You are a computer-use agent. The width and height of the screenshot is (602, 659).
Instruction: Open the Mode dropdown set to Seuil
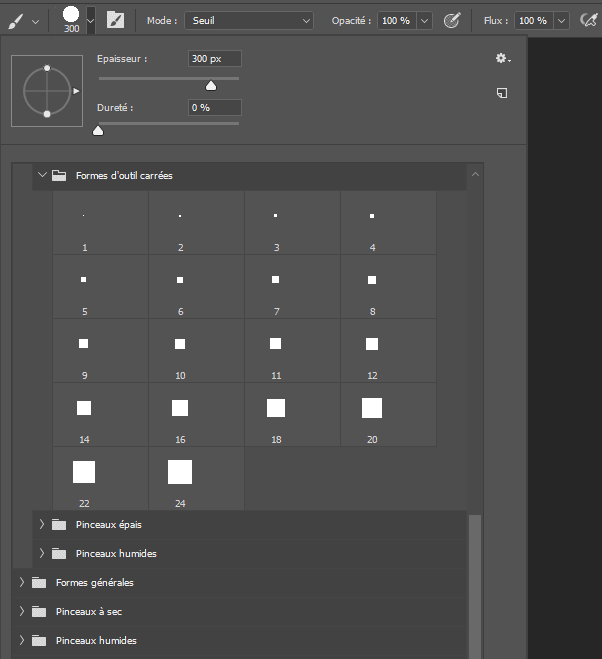(250, 20)
